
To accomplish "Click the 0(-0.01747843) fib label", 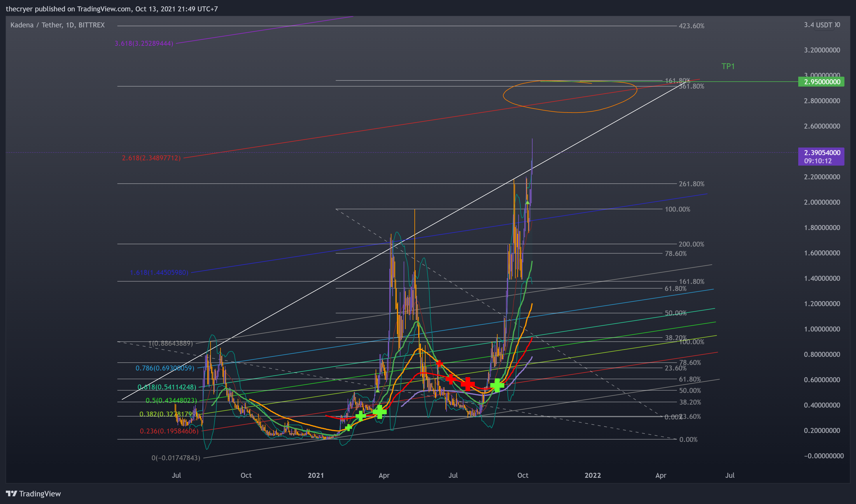I will 176,458.
